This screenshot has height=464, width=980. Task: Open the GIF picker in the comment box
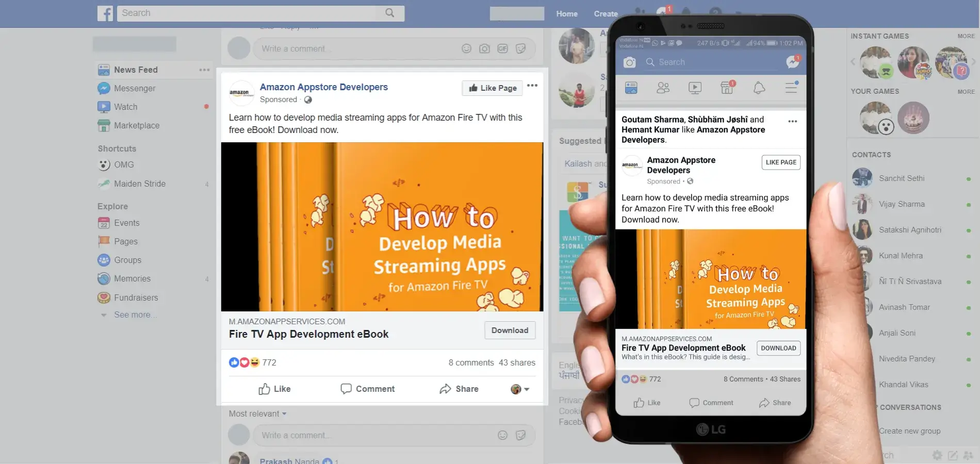[x=502, y=48]
